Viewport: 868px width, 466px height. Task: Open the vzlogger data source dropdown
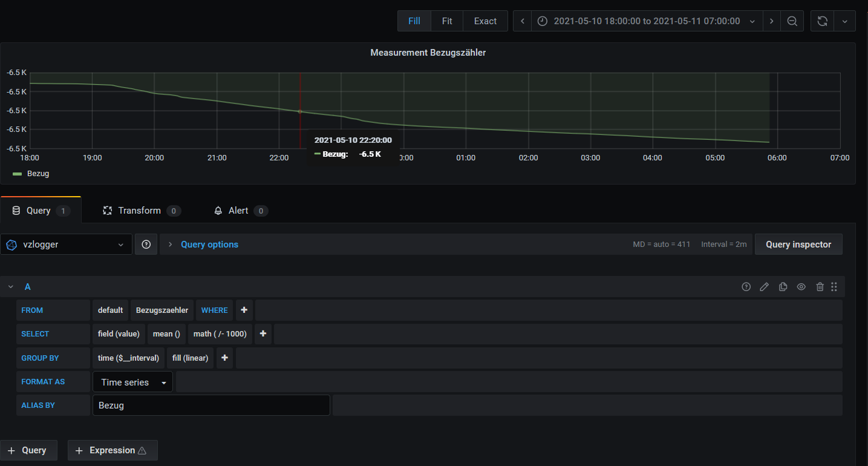(x=67, y=244)
